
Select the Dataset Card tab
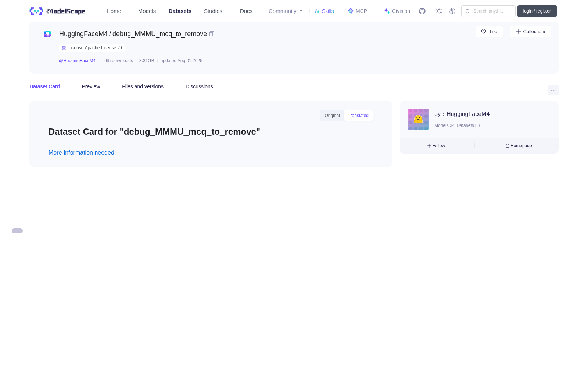[44, 86]
